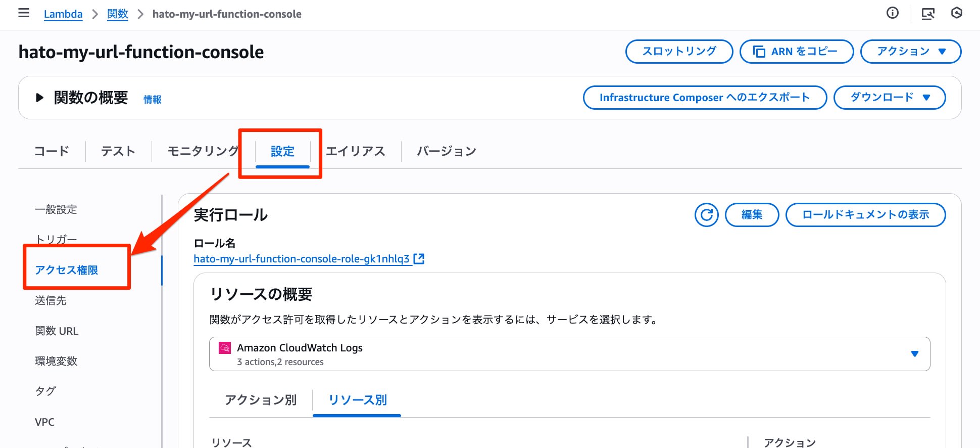Open タグ in the side menu

[x=45, y=391]
